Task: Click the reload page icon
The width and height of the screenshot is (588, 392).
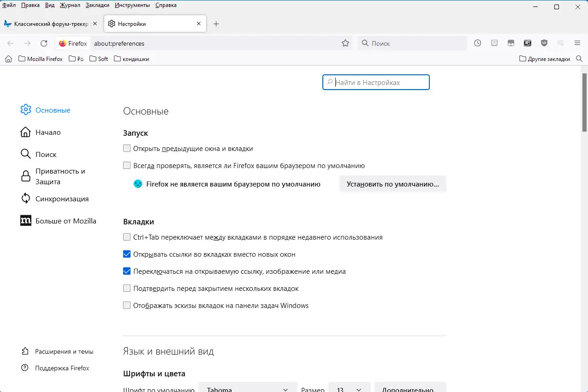Action: [x=44, y=43]
